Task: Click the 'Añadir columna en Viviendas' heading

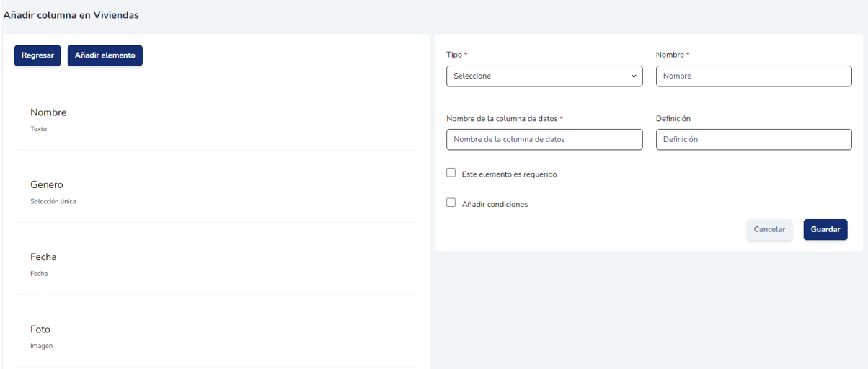Action: 71,14
